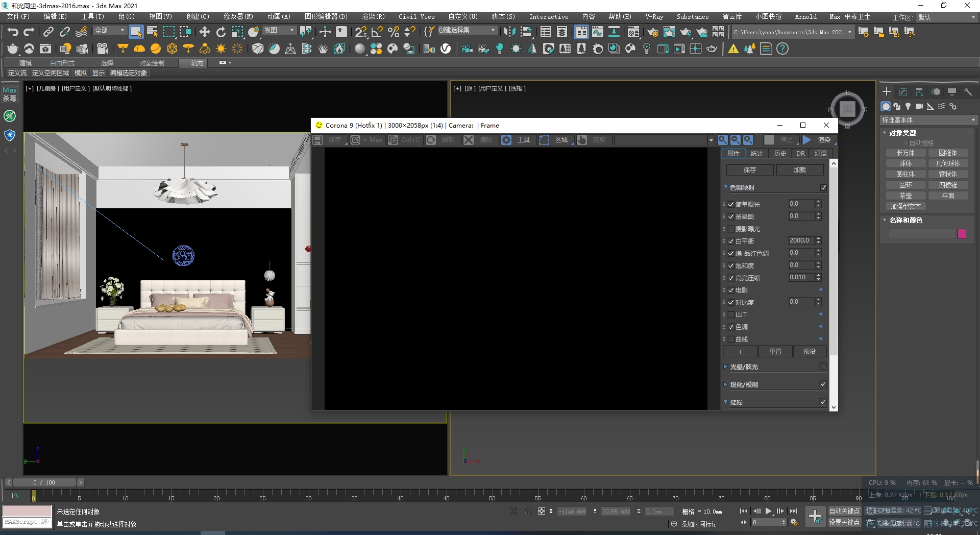Viewport: 980px width, 535px height.
Task: Enable the 摄影曝光 checkbox
Action: click(731, 229)
